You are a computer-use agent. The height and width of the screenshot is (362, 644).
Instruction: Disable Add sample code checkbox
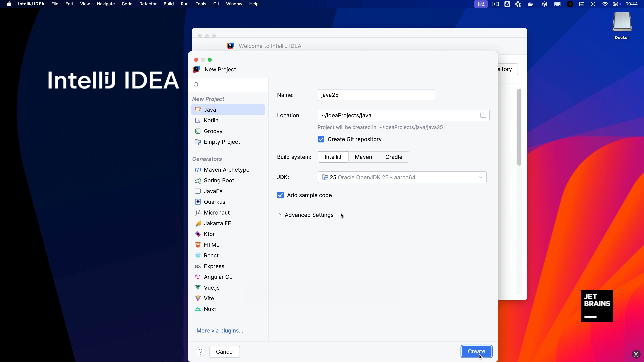[x=280, y=195]
